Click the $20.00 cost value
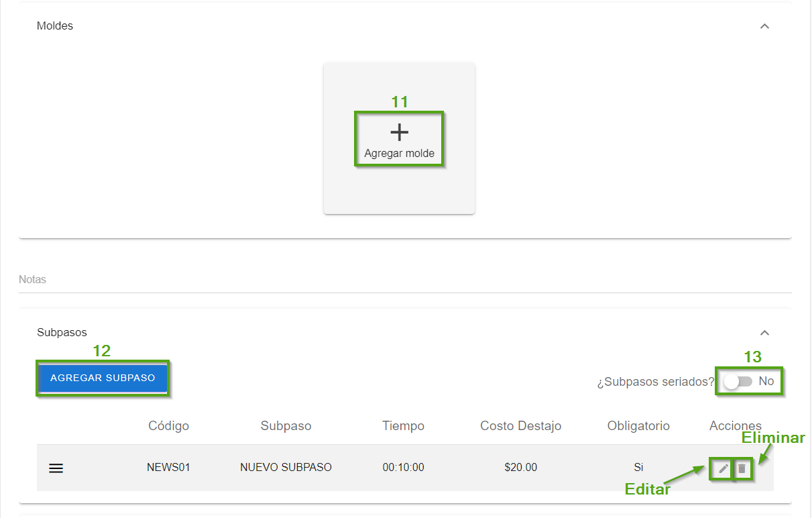Viewport: 812px width, 518px height. pyautogui.click(x=520, y=468)
